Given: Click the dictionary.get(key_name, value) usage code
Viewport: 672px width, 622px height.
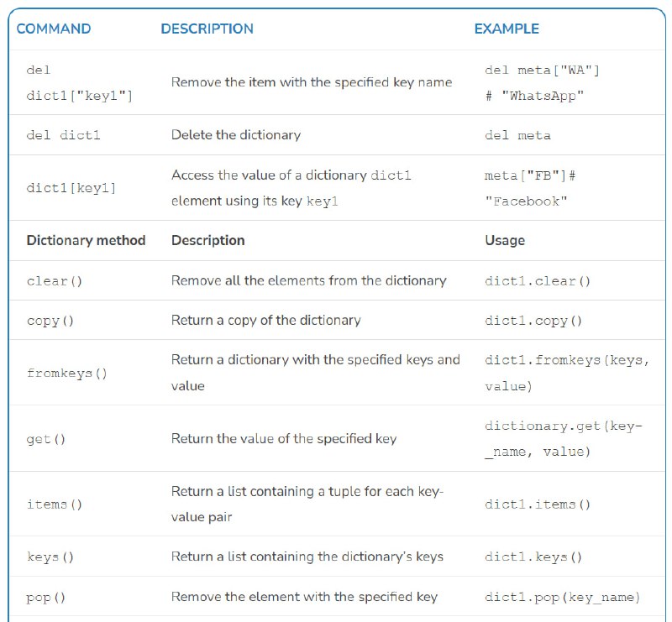Looking at the screenshot, I should [x=564, y=439].
